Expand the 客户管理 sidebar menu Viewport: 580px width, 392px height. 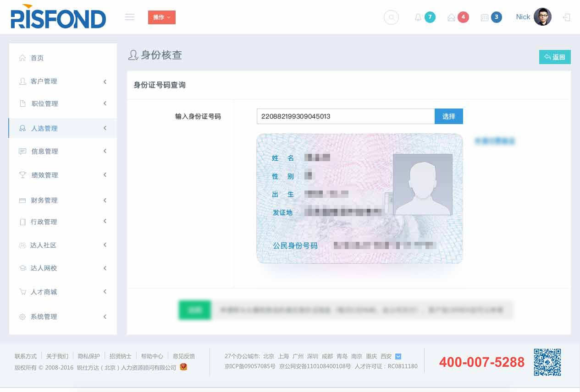point(62,82)
